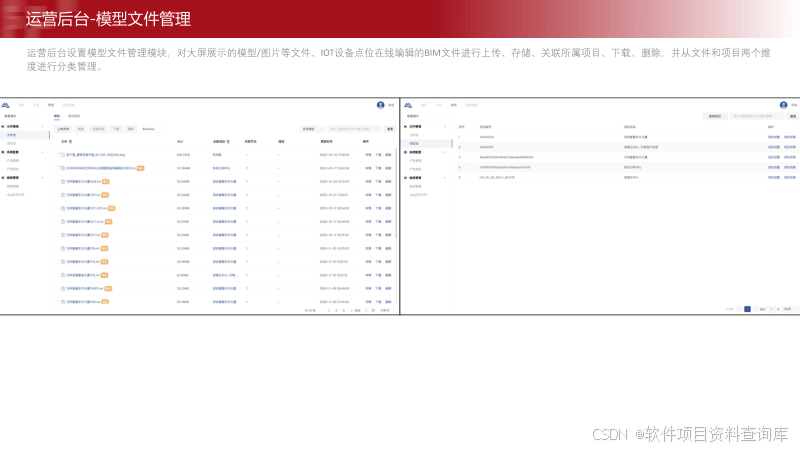Click 下载 in the .dwg file row
This screenshot has height=450, width=800.
click(378, 155)
